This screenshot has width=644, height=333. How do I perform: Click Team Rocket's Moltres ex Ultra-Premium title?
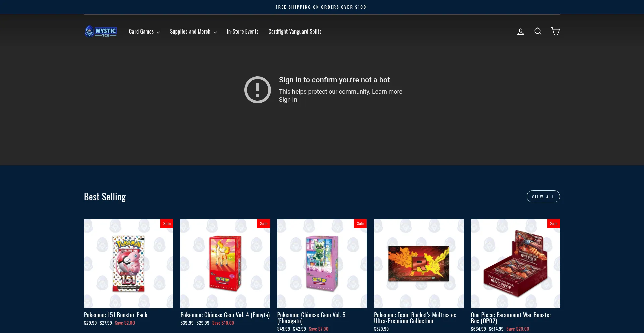point(415,318)
